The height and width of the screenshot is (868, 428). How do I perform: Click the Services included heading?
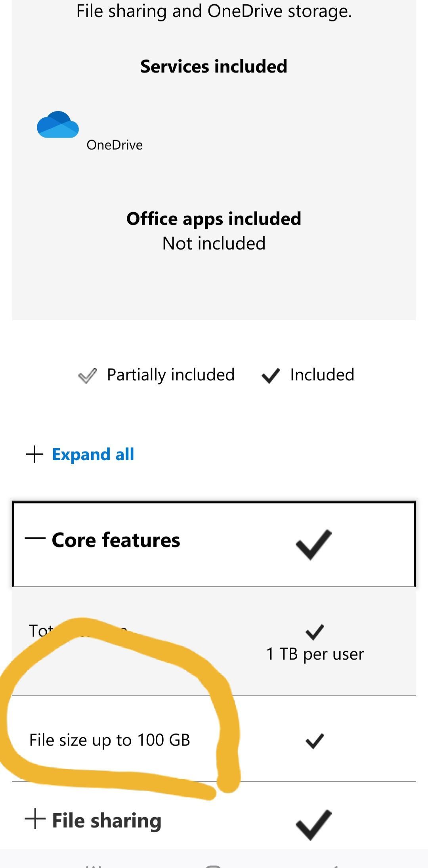click(x=214, y=66)
